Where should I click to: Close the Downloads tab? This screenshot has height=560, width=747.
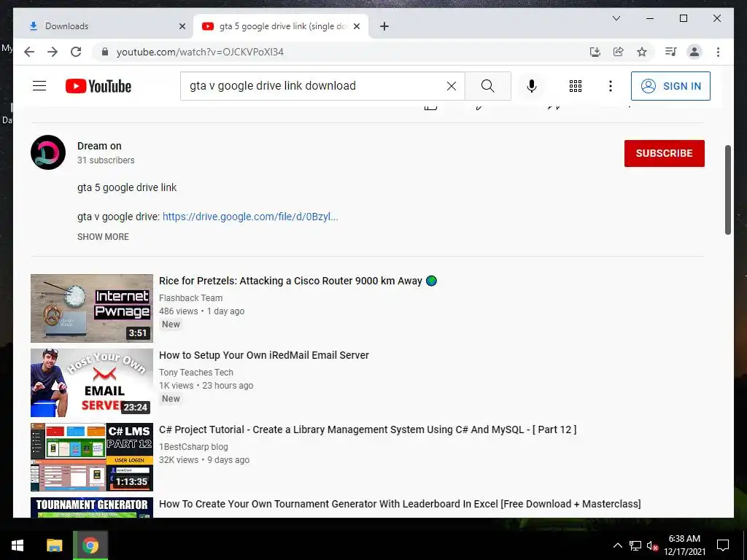[x=182, y=26]
